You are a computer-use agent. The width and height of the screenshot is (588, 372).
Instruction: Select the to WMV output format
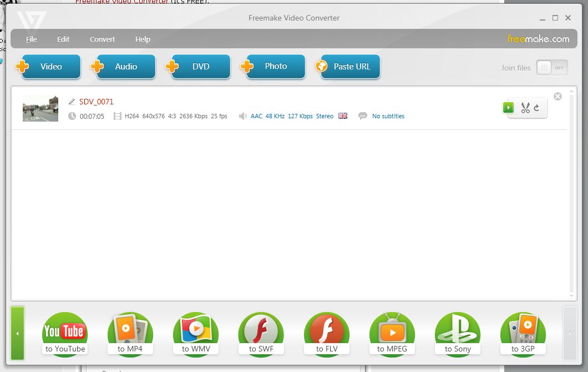196,334
